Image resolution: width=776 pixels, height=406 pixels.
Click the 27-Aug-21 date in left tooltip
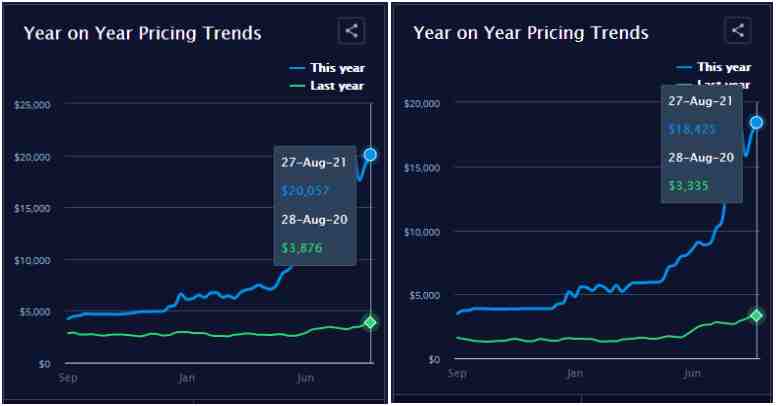[x=314, y=162]
